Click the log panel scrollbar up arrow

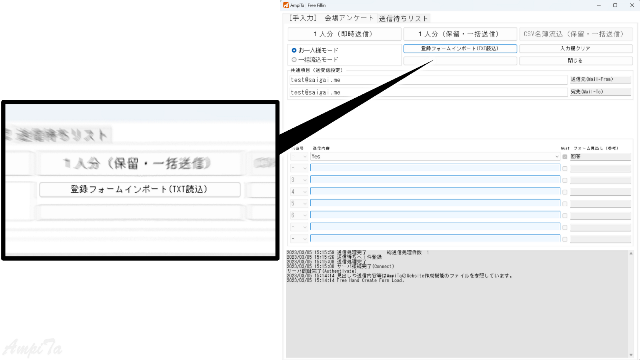631,254
